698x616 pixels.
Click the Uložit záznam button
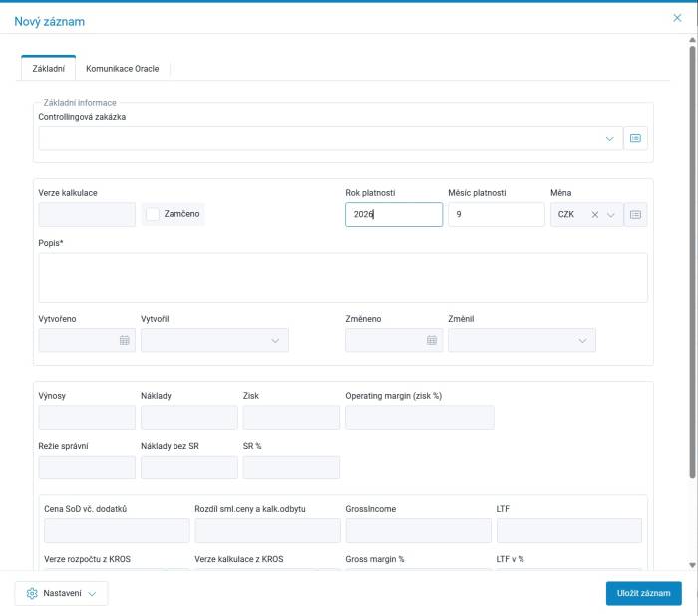tap(644, 593)
